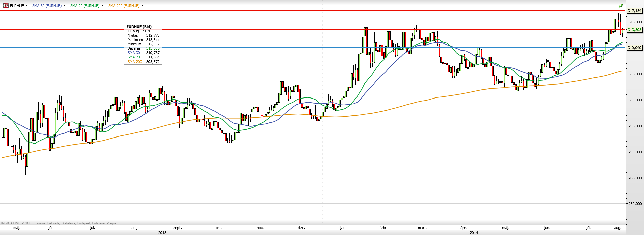
Task: Click the 300,000 price axis label
Action: 635,100
